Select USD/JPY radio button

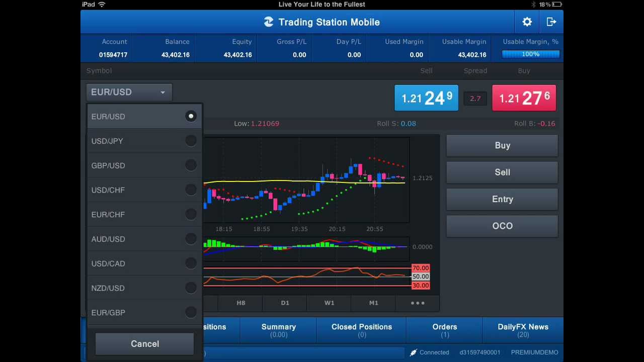point(191,141)
